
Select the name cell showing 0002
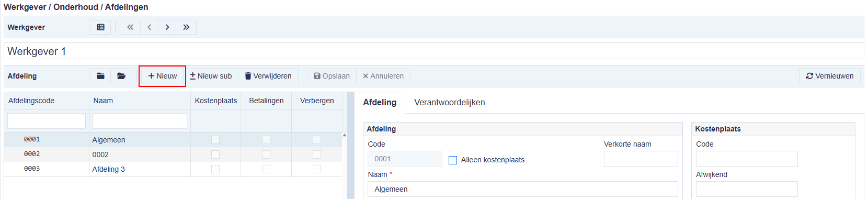pos(140,154)
